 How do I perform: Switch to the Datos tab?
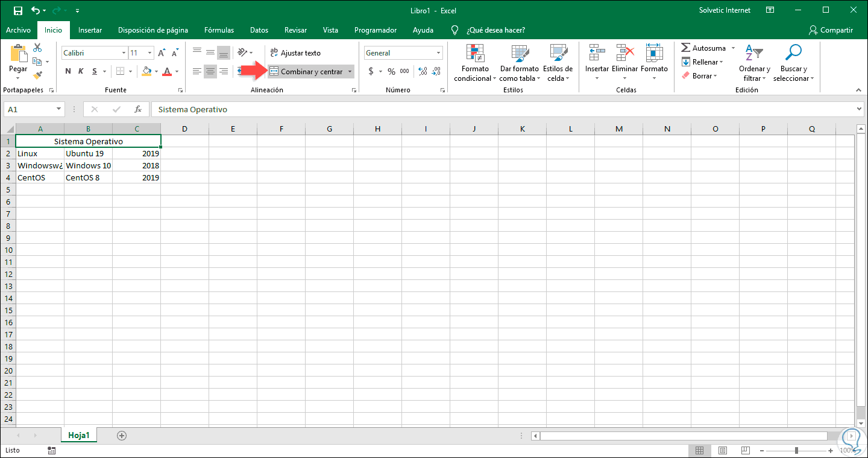tap(259, 30)
